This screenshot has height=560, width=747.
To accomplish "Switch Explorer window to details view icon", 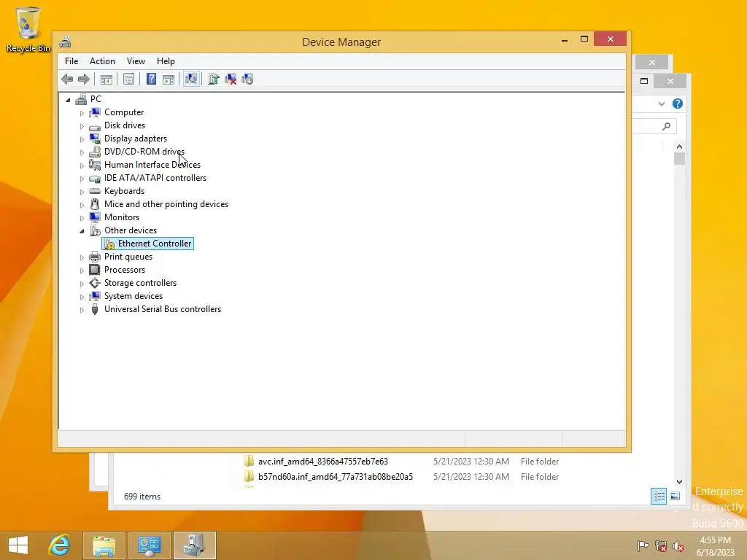I will [659, 496].
